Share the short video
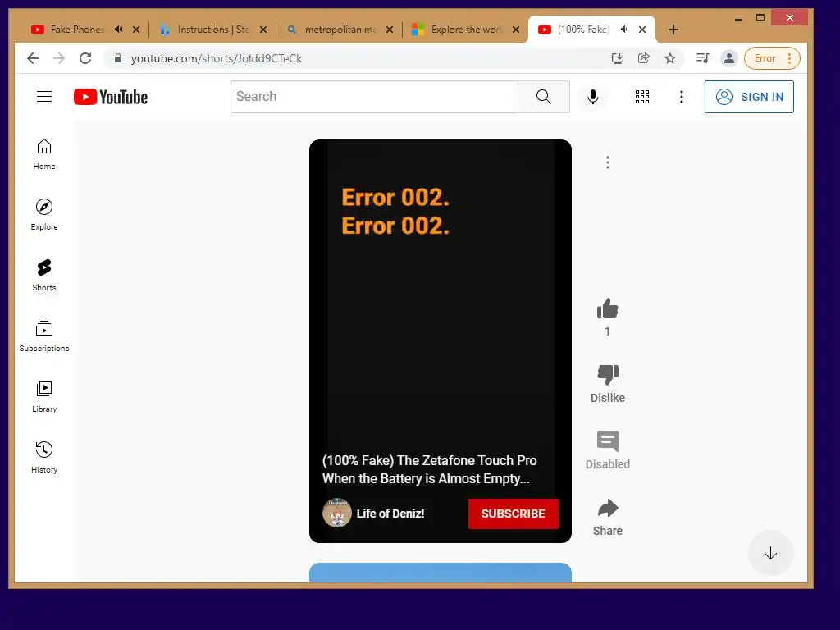 coord(608,508)
